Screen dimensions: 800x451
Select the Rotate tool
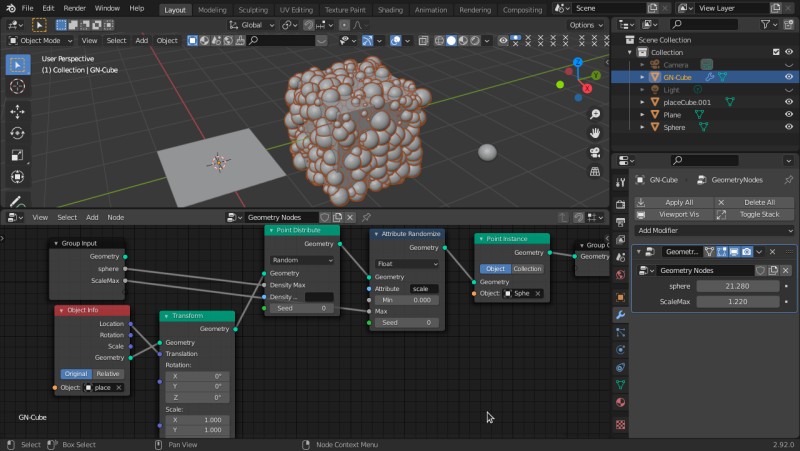pyautogui.click(x=17, y=133)
